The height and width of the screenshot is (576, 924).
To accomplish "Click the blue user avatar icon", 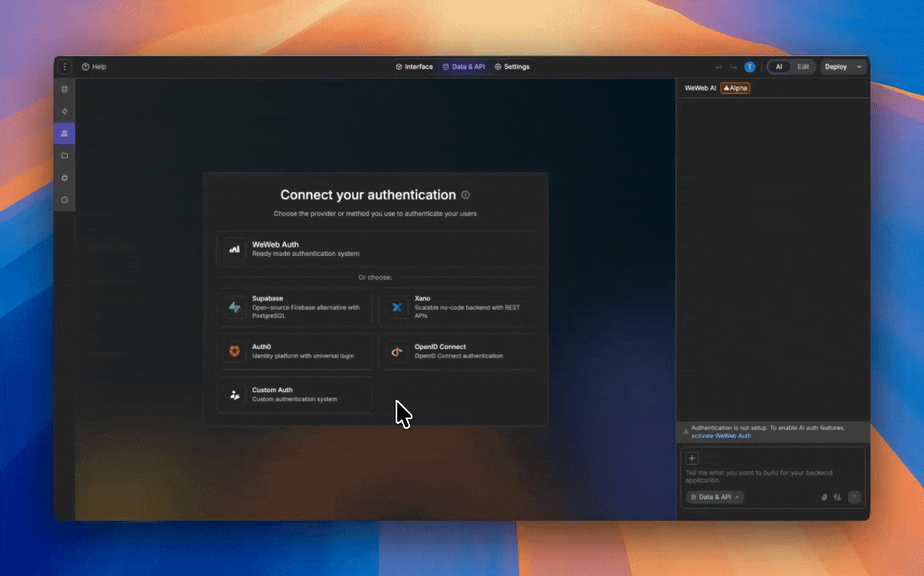I will tap(750, 66).
